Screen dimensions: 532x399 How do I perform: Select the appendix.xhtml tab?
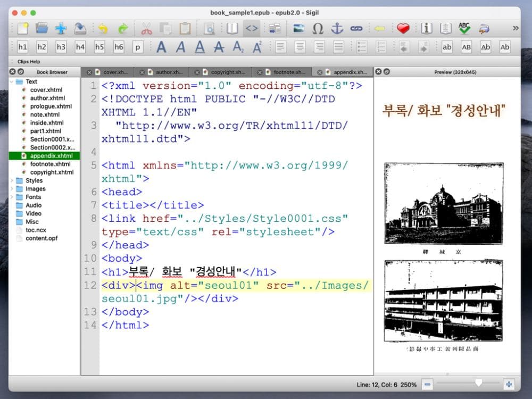[343, 72]
